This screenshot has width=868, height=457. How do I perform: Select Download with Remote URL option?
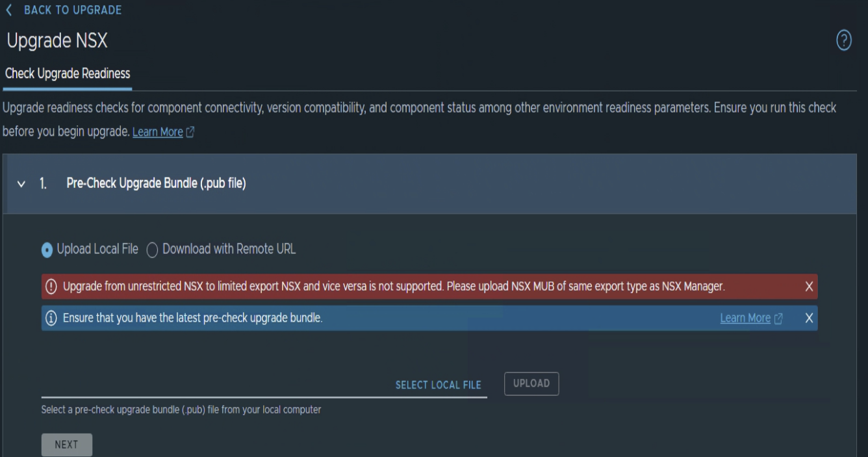click(222, 249)
